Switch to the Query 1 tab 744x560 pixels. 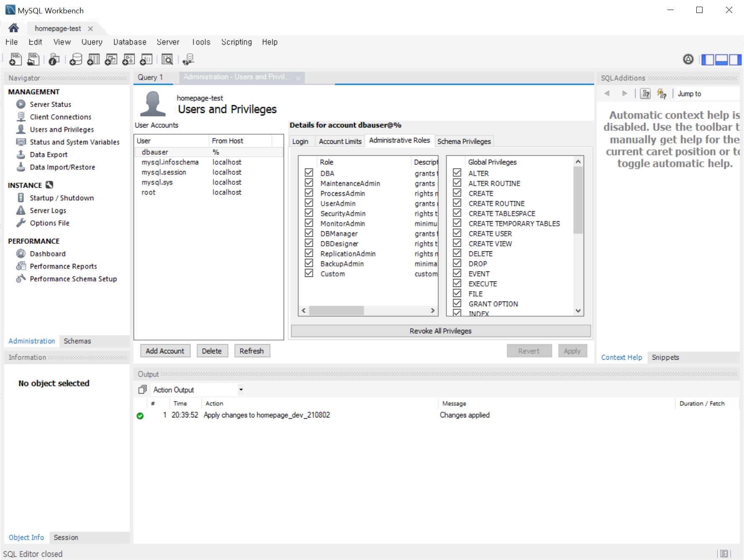point(151,77)
